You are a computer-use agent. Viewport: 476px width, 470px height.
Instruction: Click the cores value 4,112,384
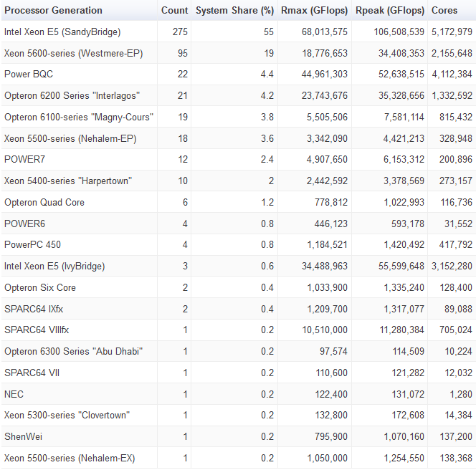pyautogui.click(x=452, y=74)
